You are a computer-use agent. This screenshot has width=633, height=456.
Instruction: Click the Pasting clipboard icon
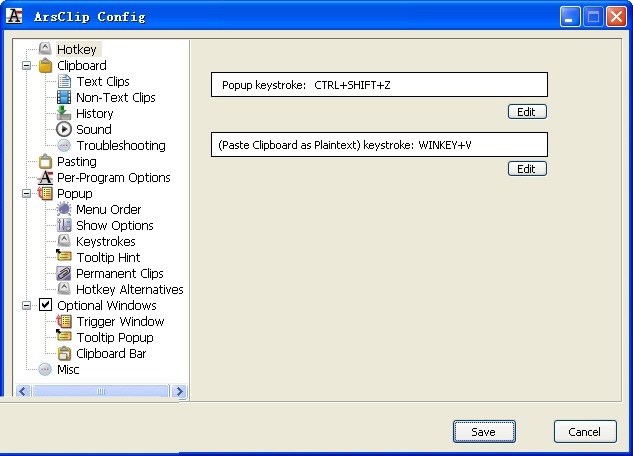45,161
